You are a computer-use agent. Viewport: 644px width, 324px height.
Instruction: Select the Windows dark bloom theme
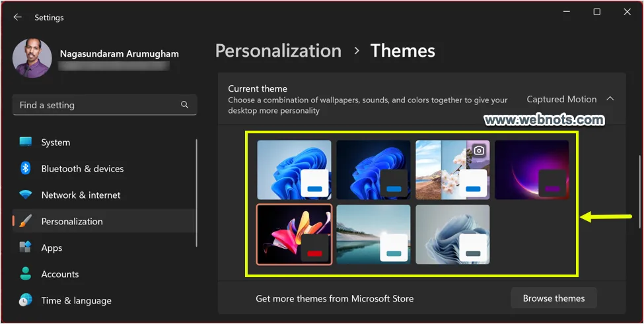[x=373, y=170]
